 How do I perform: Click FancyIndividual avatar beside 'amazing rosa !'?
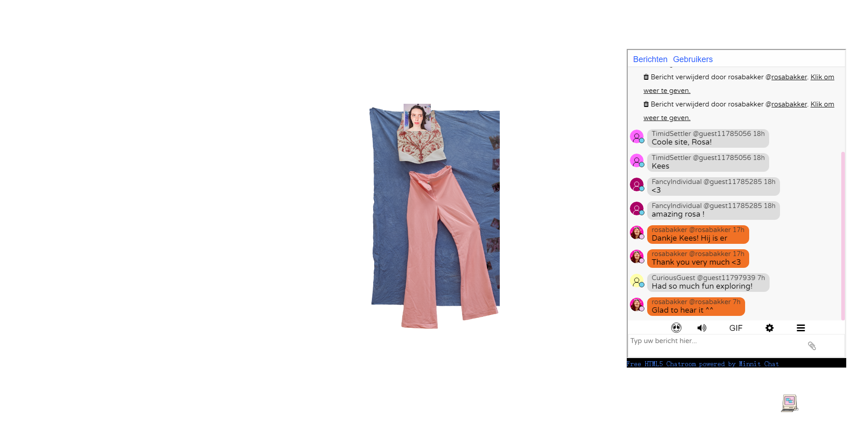[637, 208]
